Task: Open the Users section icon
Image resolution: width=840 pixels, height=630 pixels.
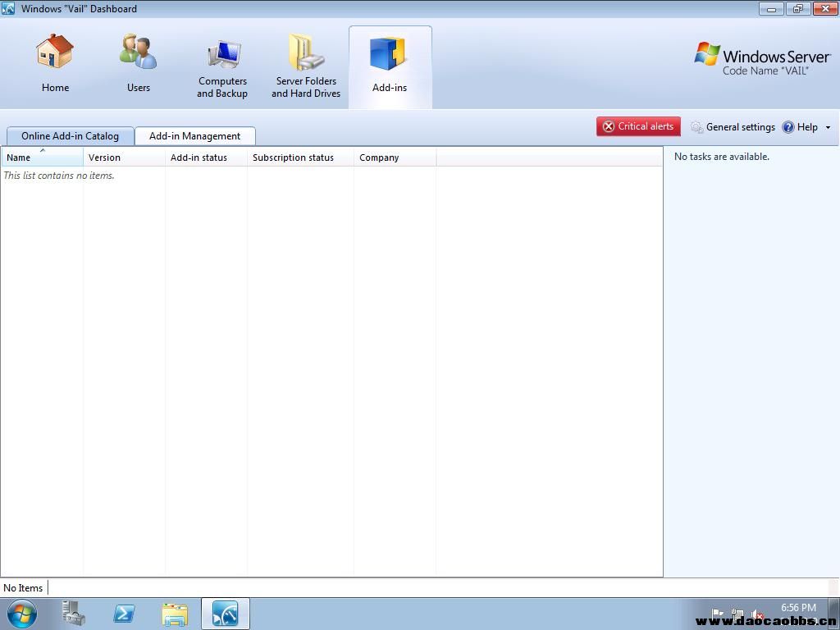Action: tap(138, 52)
